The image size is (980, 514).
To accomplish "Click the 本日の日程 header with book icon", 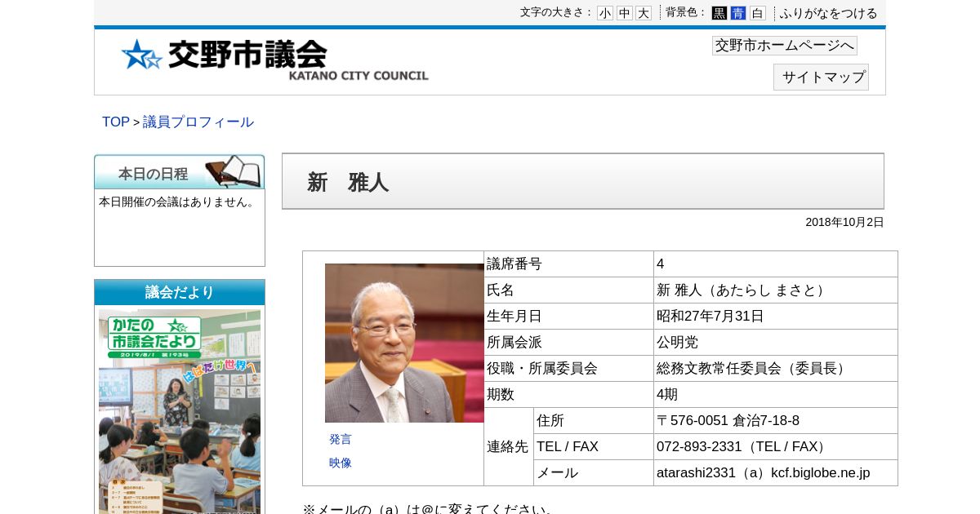I will [180, 172].
